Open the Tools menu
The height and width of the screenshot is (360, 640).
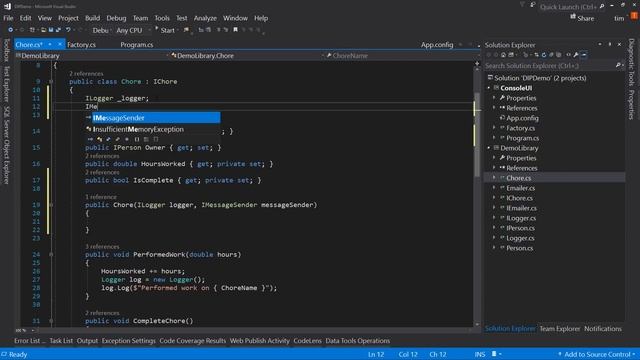tap(162, 18)
